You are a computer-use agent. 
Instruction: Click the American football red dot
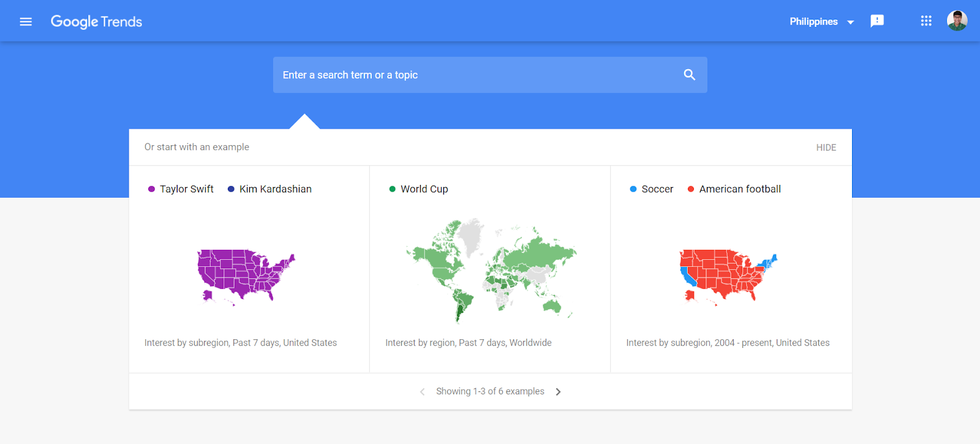(x=691, y=189)
